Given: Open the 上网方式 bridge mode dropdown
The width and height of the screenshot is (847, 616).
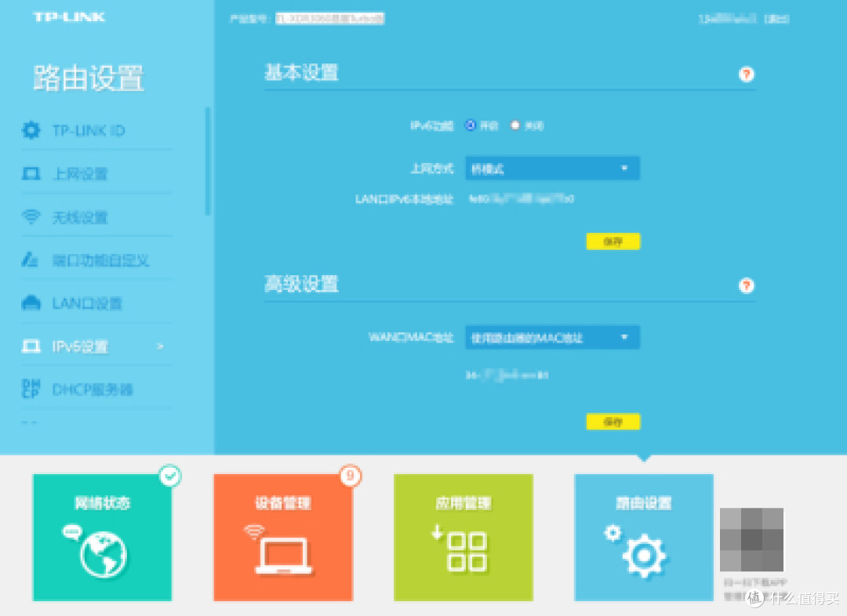Looking at the screenshot, I should point(551,168).
